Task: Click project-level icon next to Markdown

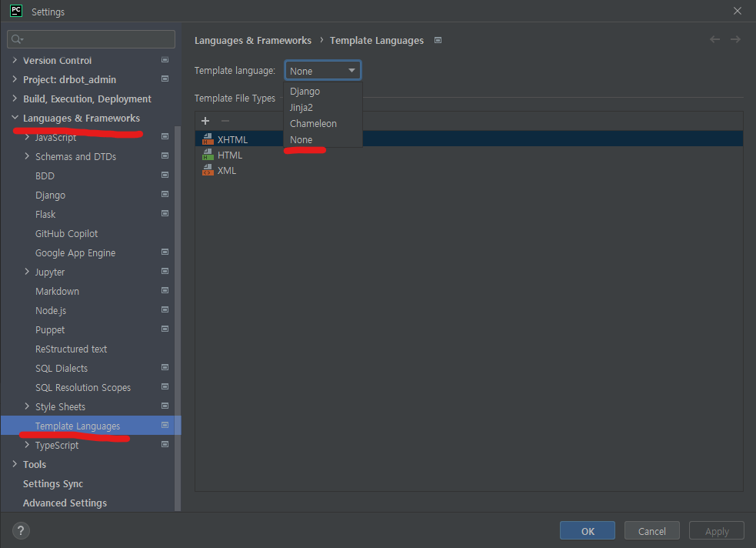Action: pos(165,290)
